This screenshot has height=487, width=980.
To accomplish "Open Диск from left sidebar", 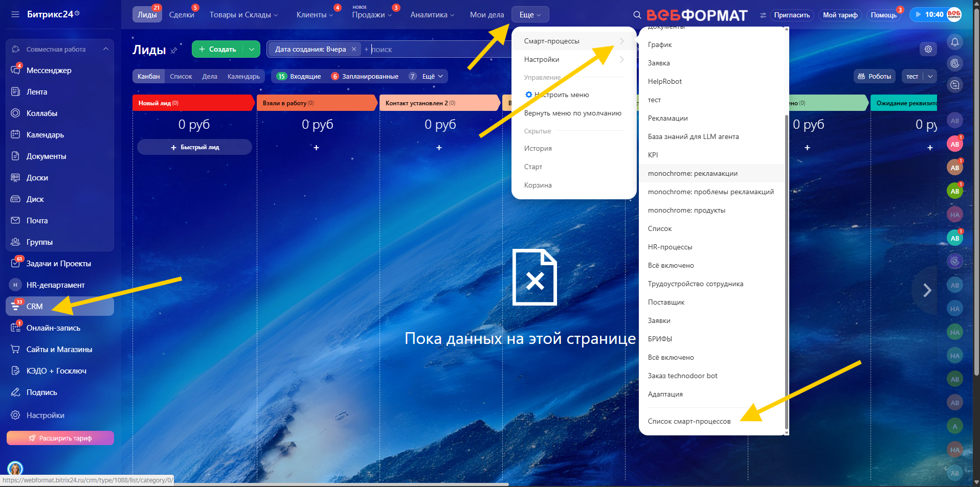I will point(35,199).
